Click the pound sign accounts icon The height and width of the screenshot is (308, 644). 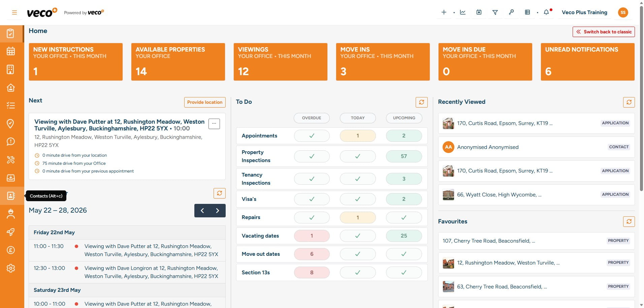click(11, 250)
